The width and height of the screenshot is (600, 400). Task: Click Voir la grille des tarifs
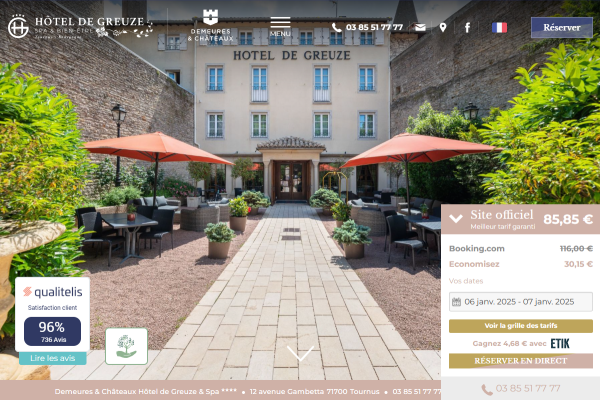pyautogui.click(x=521, y=326)
